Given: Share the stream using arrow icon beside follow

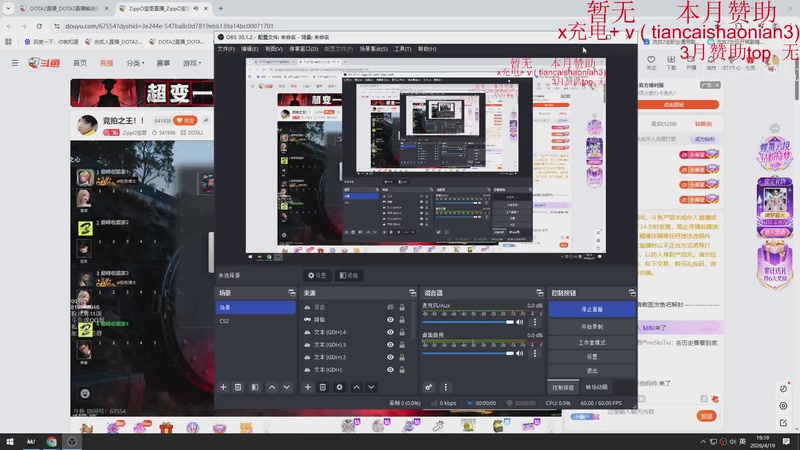Looking at the screenshot, I should (x=206, y=120).
